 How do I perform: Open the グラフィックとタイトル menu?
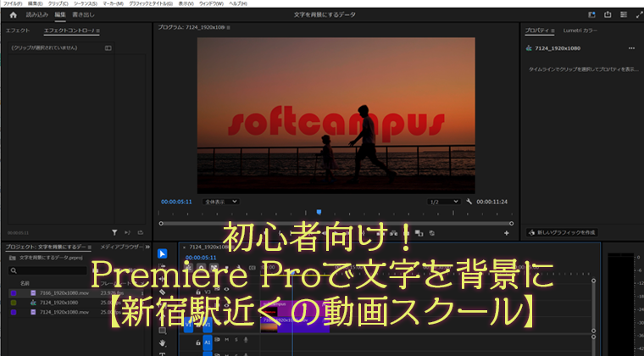151,3
